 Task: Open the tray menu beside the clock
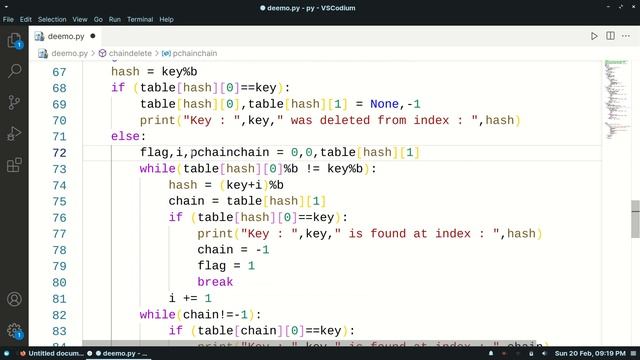(633, 353)
